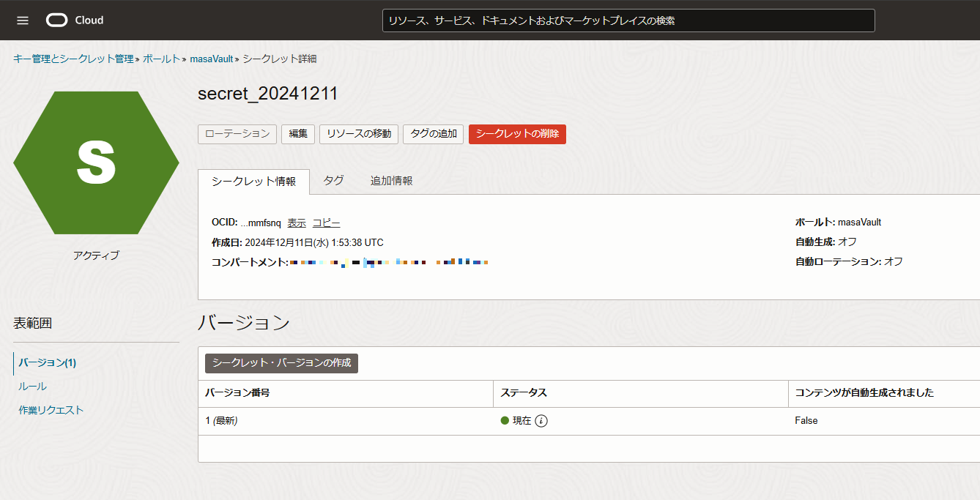Click the False value cell
The width and height of the screenshot is (980, 500).
coord(806,421)
